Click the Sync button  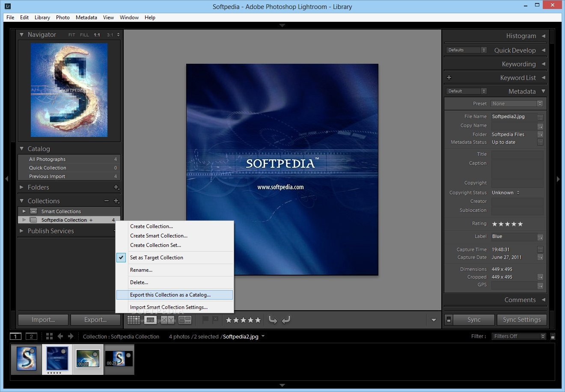[474, 320]
